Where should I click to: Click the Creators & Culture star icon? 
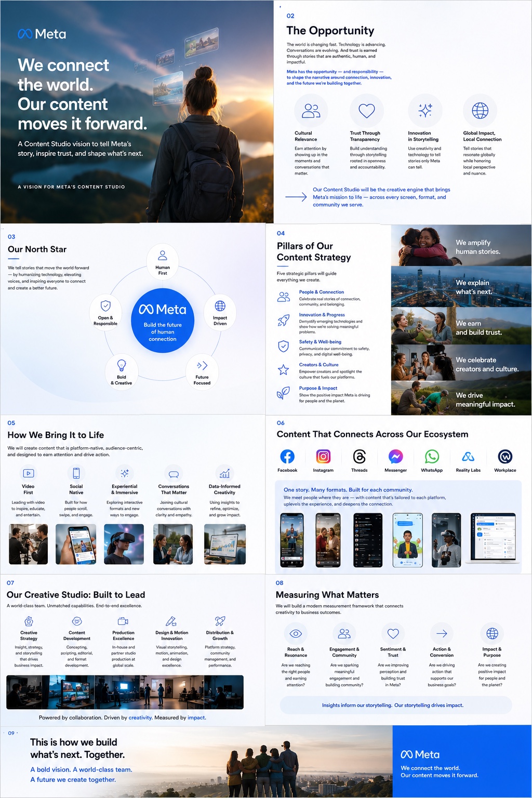point(283,370)
